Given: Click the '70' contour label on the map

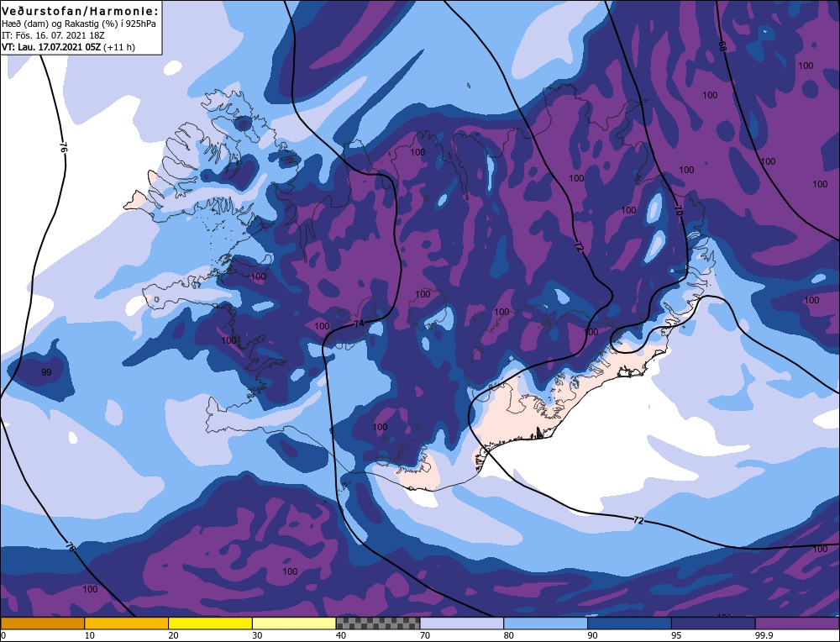Looking at the screenshot, I should pos(679,210).
